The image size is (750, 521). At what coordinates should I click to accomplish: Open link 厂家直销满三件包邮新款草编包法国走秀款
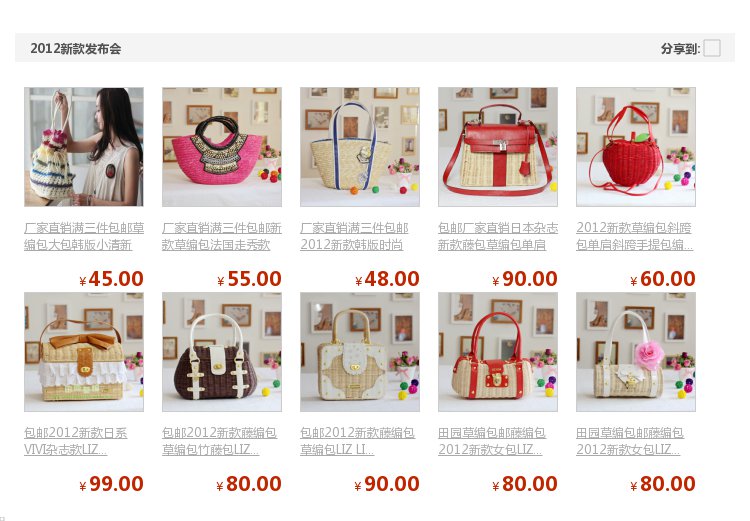tap(222, 236)
